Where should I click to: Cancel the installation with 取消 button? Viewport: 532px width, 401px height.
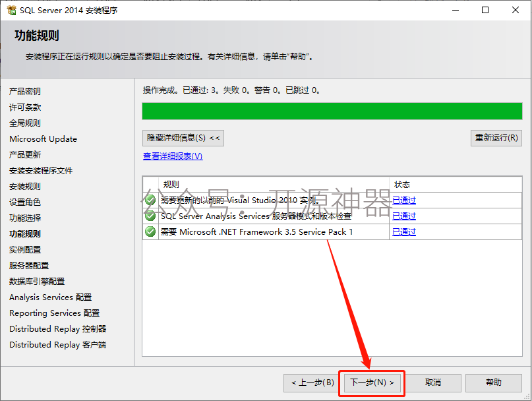point(433,383)
